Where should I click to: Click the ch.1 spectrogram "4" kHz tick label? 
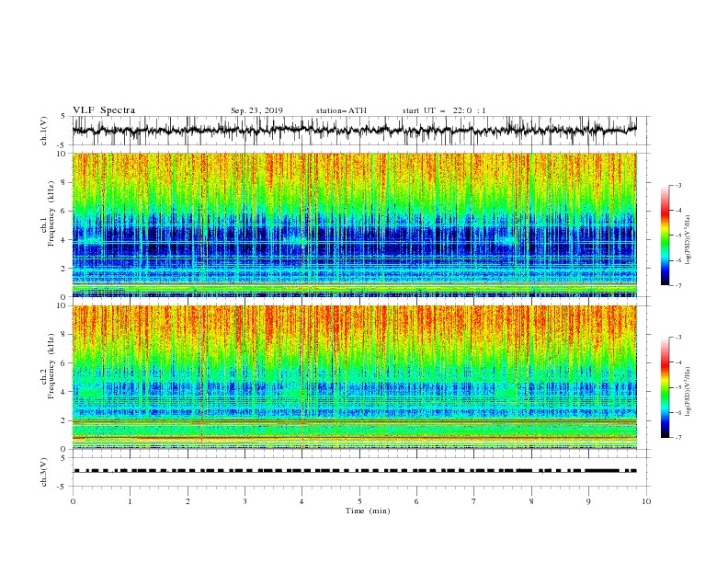pyautogui.click(x=63, y=240)
